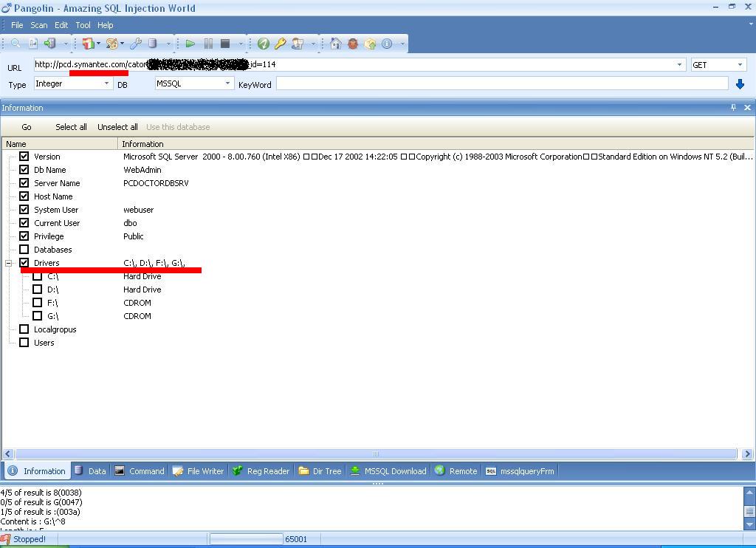756x548 pixels.
Task: Click the box with up-arrow update icon
Action: pos(370,44)
